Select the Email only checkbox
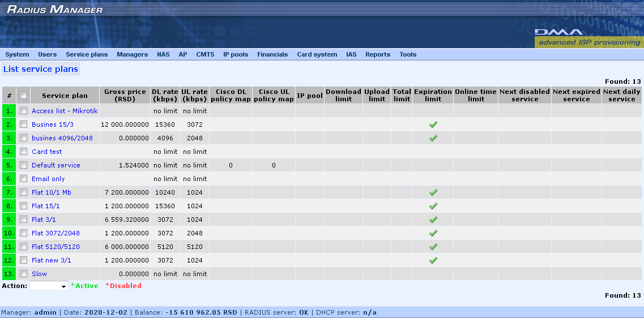Screen dimensions: 644x318 tap(23, 178)
